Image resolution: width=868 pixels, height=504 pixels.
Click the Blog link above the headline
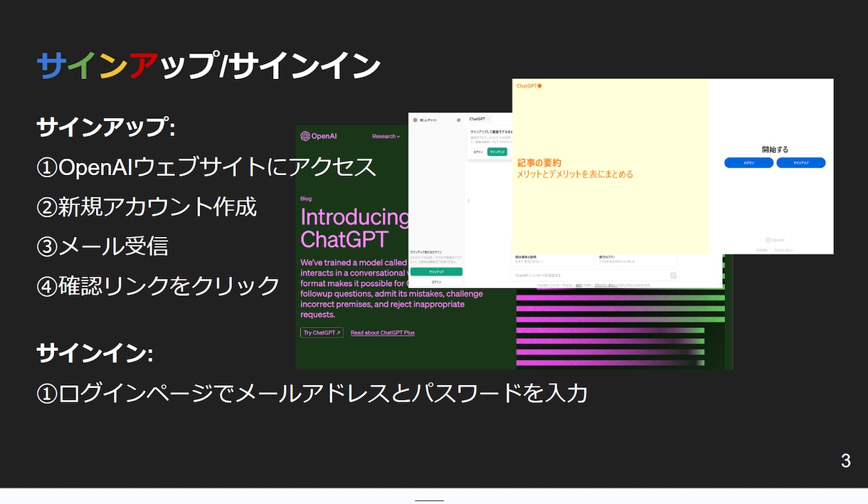pos(306,199)
